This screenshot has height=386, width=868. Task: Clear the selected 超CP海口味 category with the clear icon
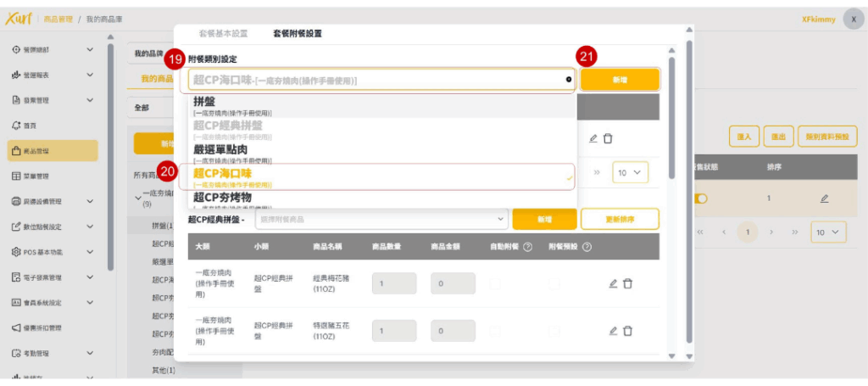(x=569, y=80)
